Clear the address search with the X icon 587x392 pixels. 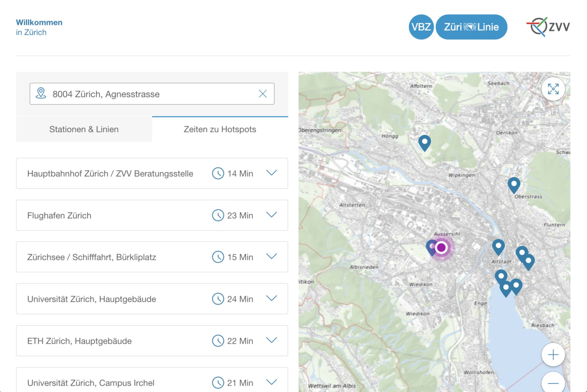263,94
